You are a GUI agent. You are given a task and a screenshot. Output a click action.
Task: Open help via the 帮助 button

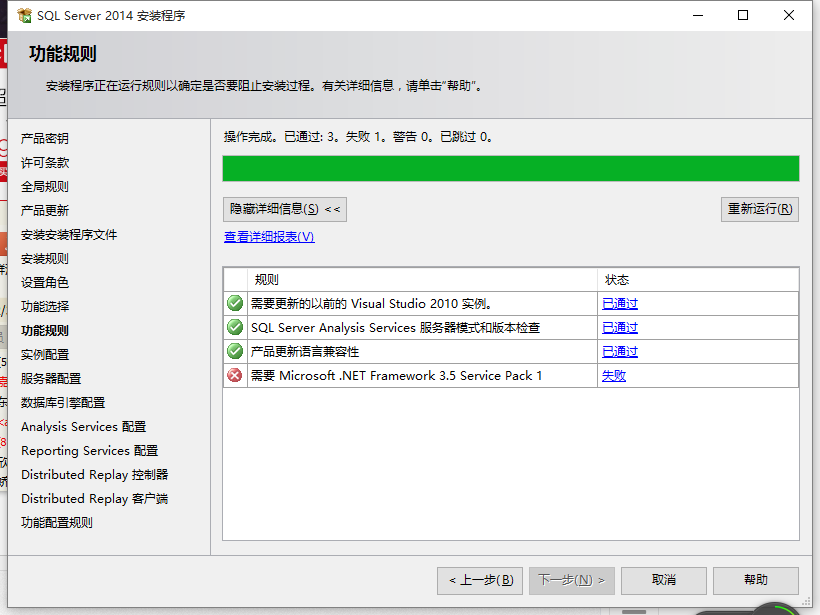755,580
